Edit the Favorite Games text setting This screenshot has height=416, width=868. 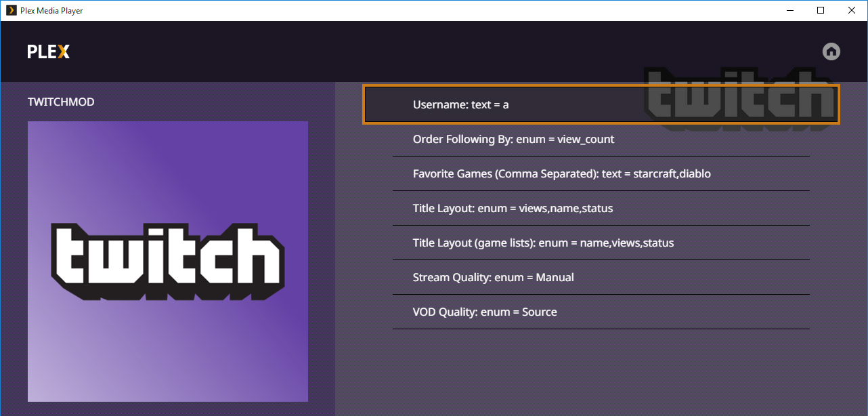(x=601, y=173)
